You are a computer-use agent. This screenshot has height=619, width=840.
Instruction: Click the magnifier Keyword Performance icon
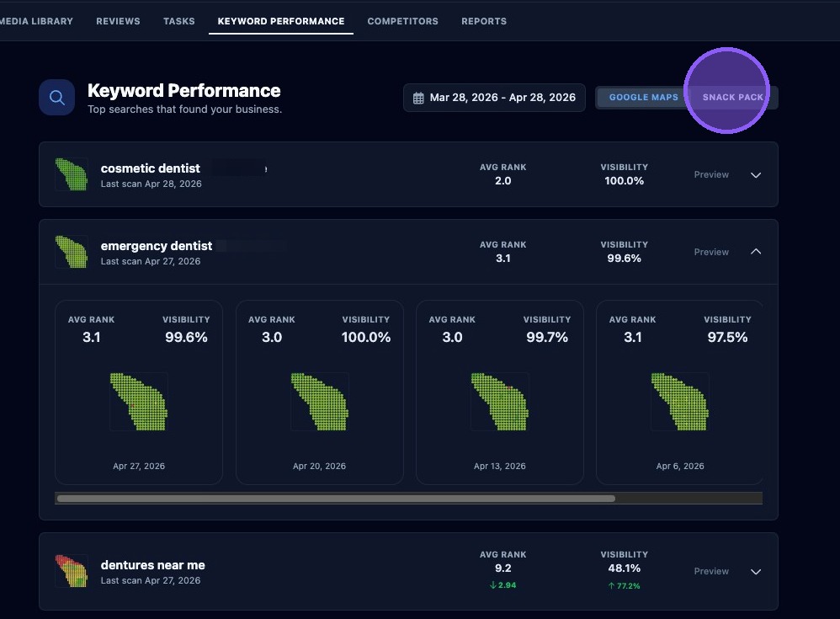coord(56,98)
